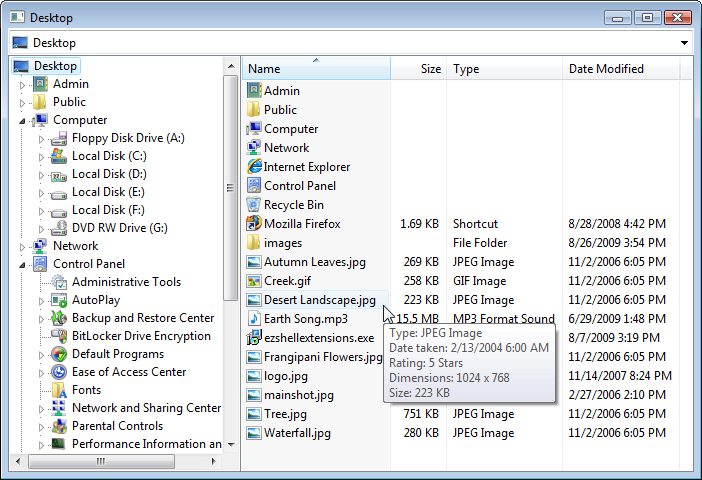Click the Earth Song.mp3 music icon

(x=254, y=318)
